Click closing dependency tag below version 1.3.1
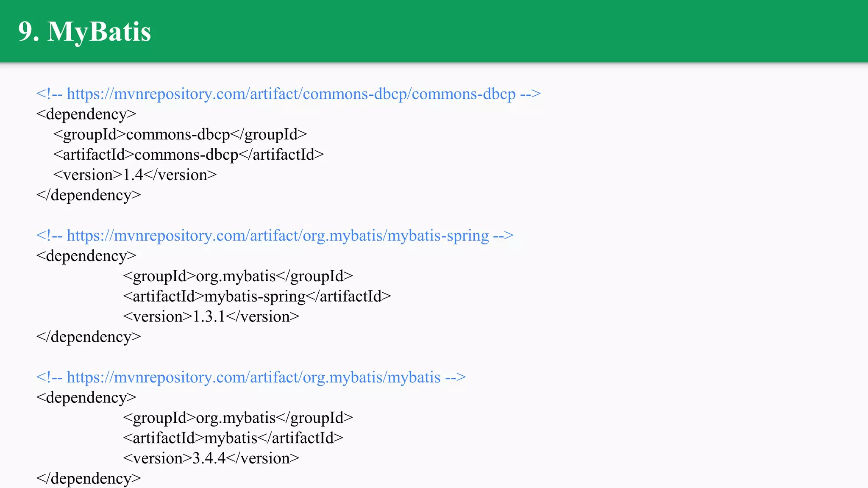This screenshot has height=488, width=868. point(89,337)
